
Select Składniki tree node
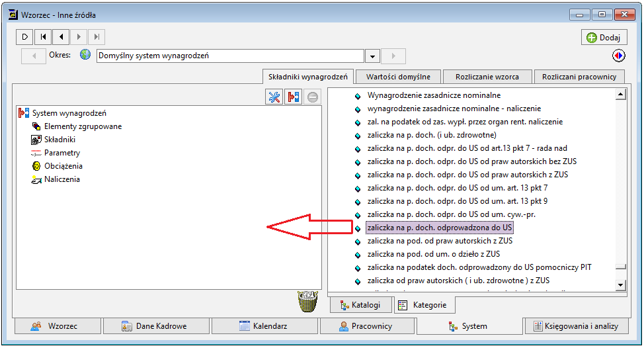coord(60,140)
